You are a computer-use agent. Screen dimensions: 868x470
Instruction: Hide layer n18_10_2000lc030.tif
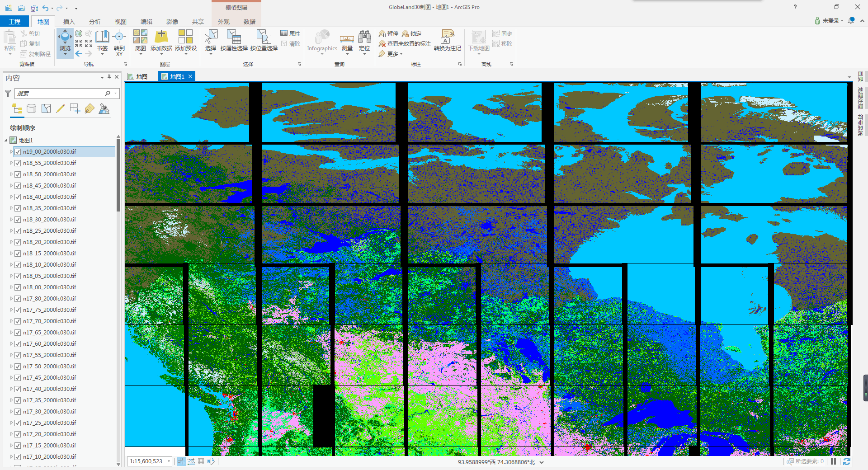(18, 265)
